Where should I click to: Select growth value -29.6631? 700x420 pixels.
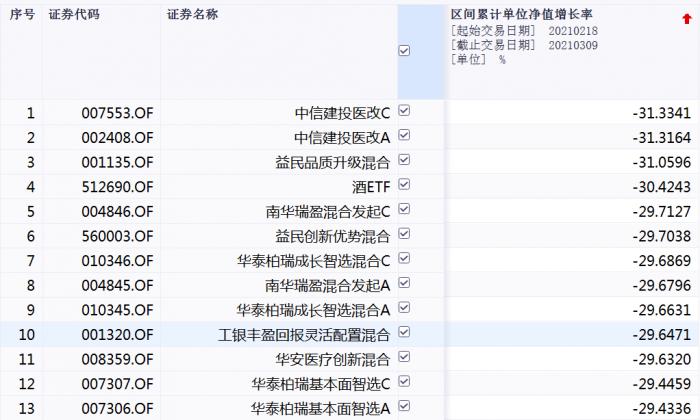(662, 310)
